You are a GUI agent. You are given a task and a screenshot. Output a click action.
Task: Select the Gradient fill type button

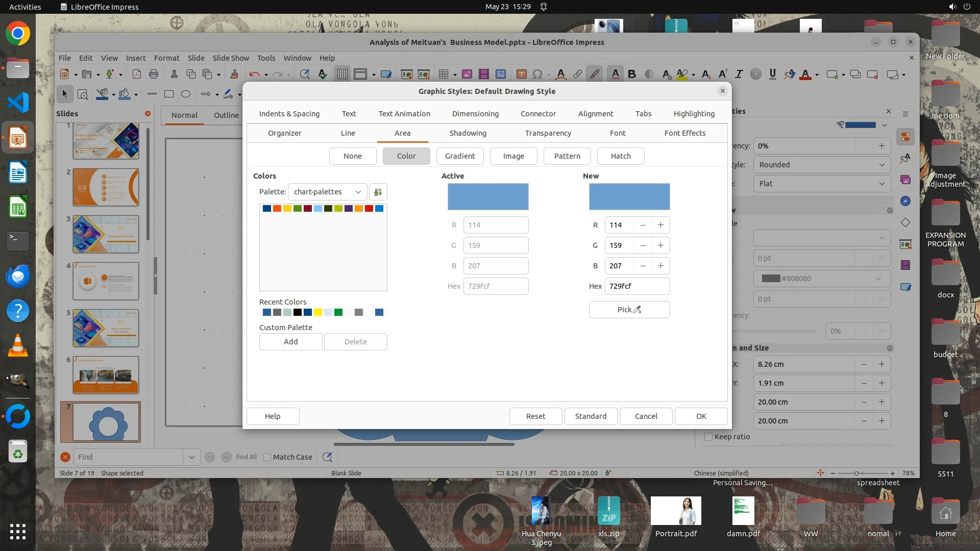point(459,156)
